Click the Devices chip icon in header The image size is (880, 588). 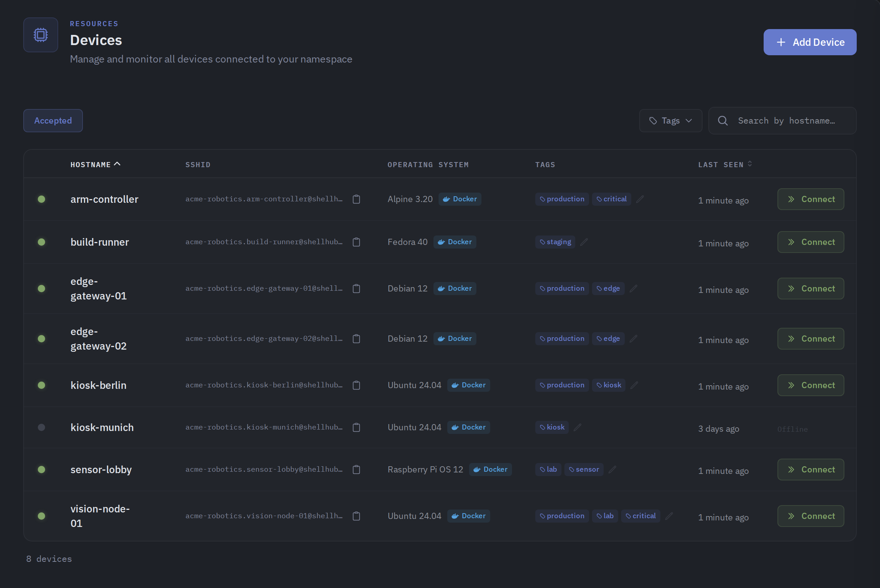click(x=40, y=35)
